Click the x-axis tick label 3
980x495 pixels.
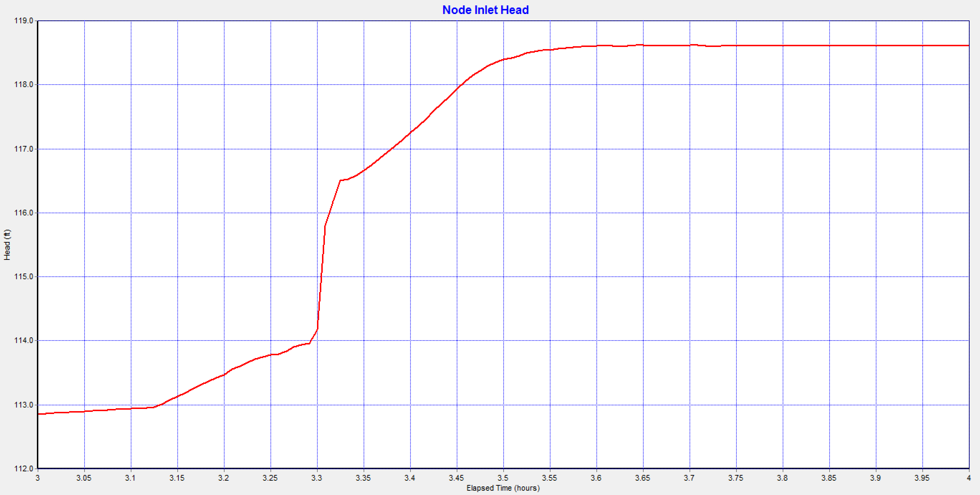tap(37, 478)
